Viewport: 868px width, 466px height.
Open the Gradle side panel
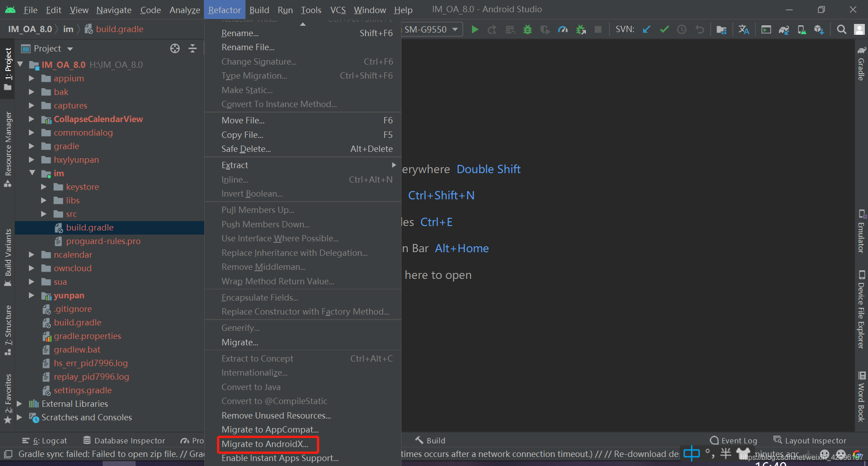pyautogui.click(x=861, y=63)
